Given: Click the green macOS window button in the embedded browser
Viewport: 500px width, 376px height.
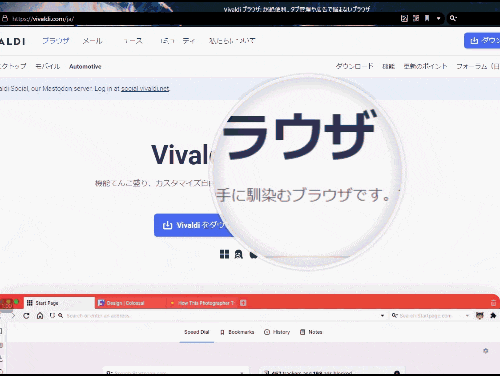Looking at the screenshot, I should point(16,302).
